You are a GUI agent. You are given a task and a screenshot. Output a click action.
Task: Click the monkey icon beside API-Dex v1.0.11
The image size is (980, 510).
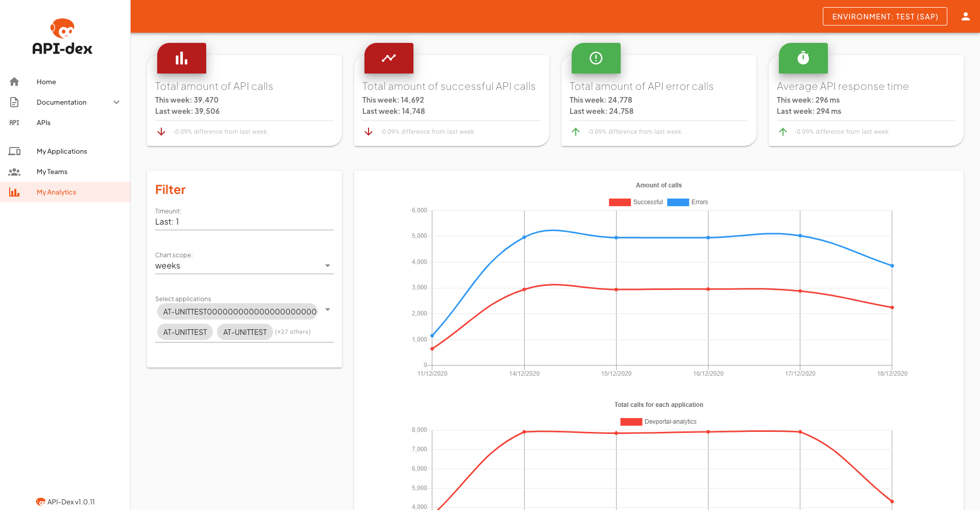[x=40, y=502]
